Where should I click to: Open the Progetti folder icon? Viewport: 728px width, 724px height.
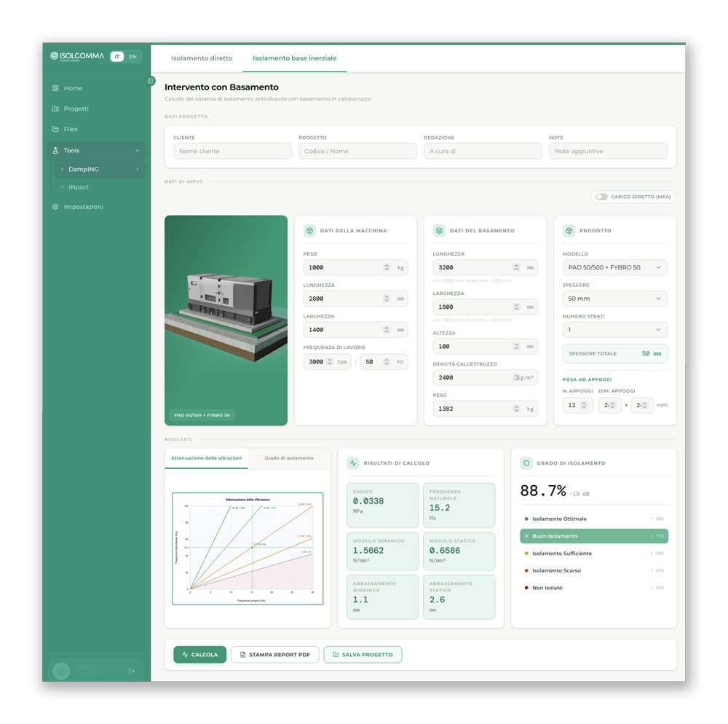coord(55,109)
